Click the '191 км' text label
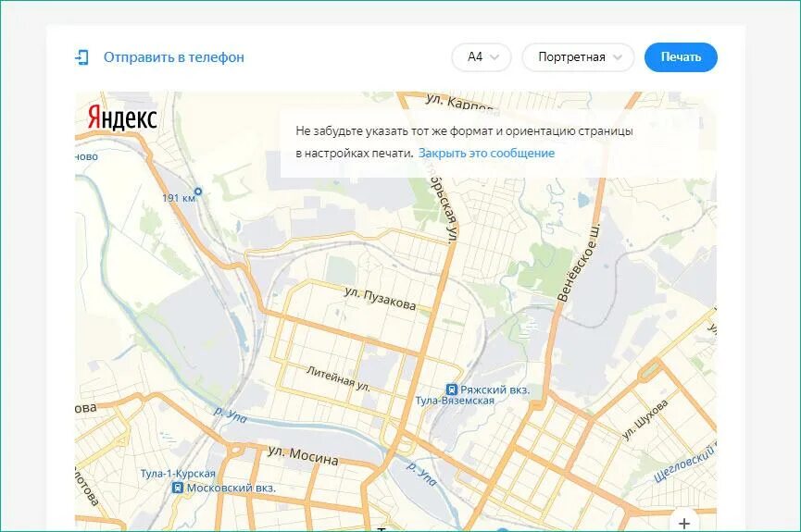Image resolution: width=801 pixels, height=532 pixels. tap(179, 198)
